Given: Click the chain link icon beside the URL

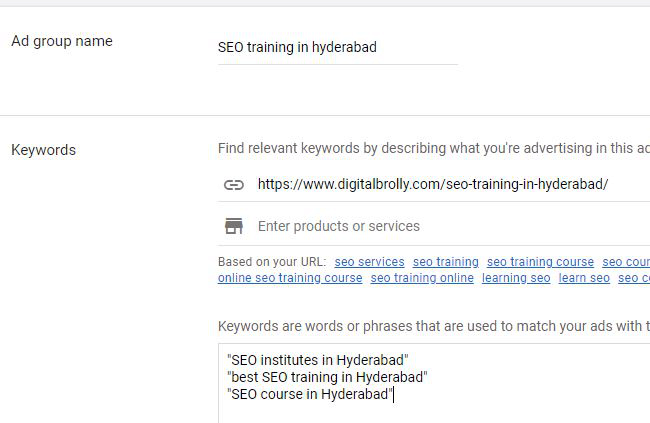Looking at the screenshot, I should coord(233,185).
